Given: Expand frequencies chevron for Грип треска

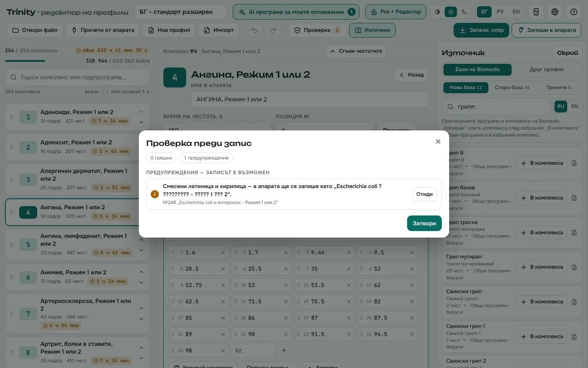Looking at the screenshot, I should pyautogui.click(x=467, y=236).
